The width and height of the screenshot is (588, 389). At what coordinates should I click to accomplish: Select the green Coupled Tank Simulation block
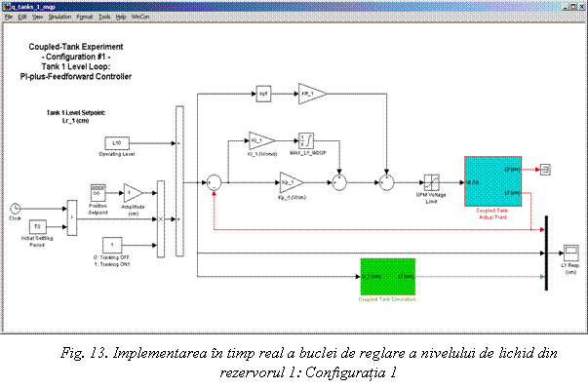coord(388,277)
